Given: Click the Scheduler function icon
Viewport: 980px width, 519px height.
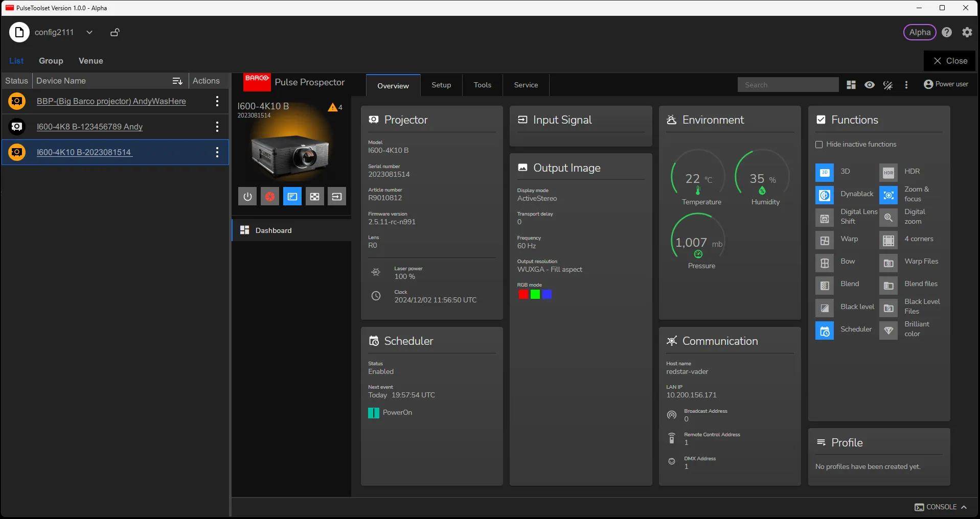Looking at the screenshot, I should 824,331.
